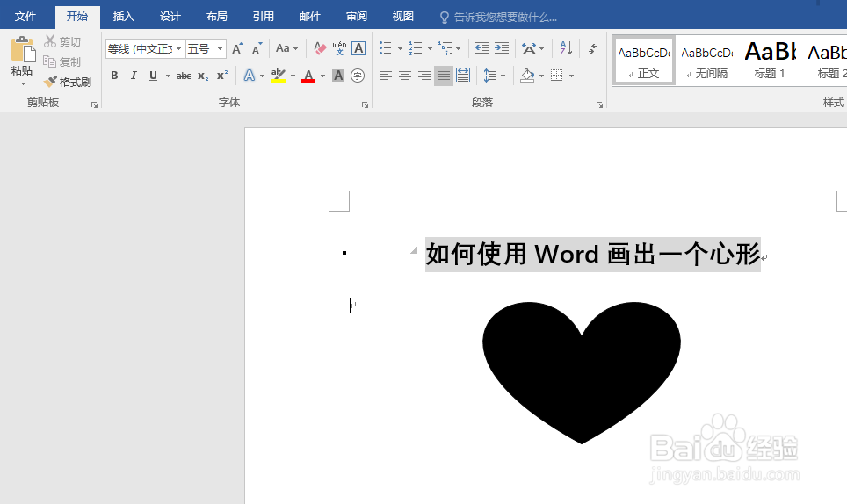Open font color dropdown arrow
847x504 pixels.
[322, 76]
